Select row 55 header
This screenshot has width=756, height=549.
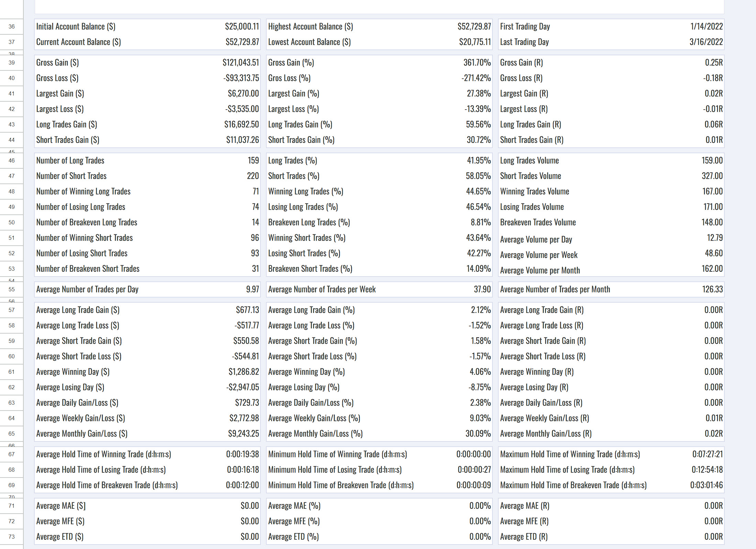12,289
